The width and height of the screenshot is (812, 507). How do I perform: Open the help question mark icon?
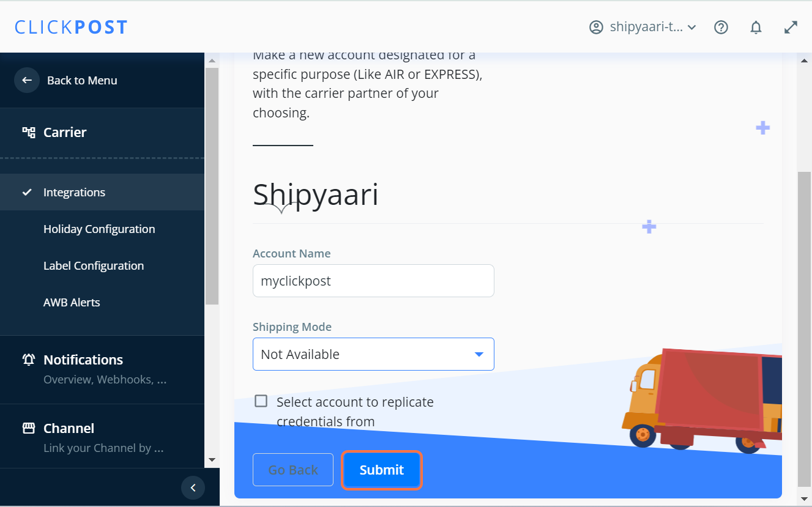[x=721, y=28]
